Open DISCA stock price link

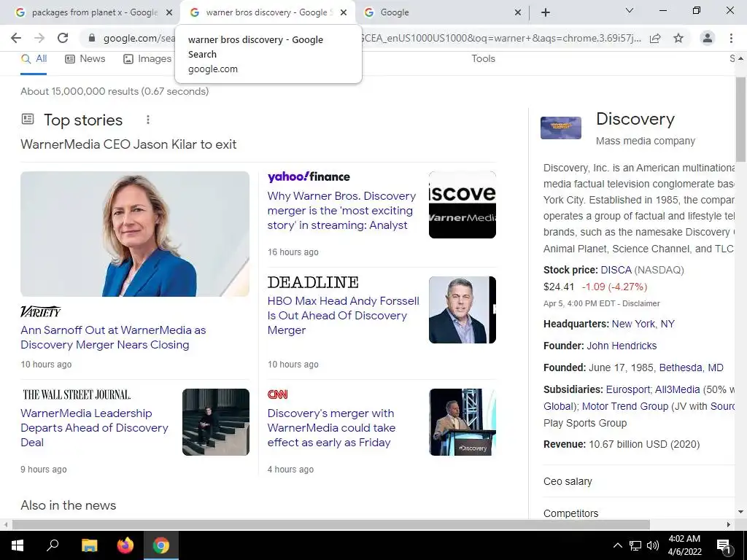(616, 270)
